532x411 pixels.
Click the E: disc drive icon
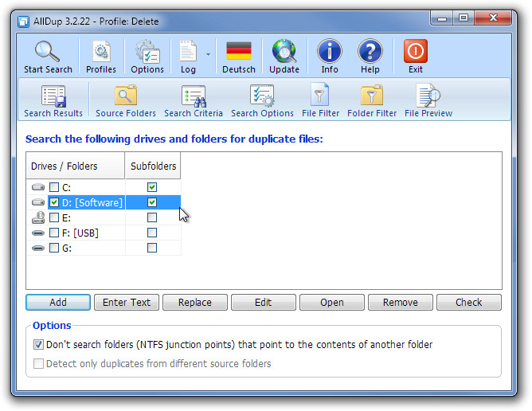coord(38,217)
